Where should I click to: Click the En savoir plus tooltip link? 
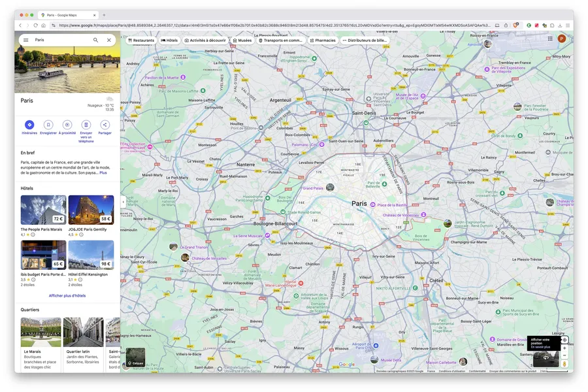point(540,347)
